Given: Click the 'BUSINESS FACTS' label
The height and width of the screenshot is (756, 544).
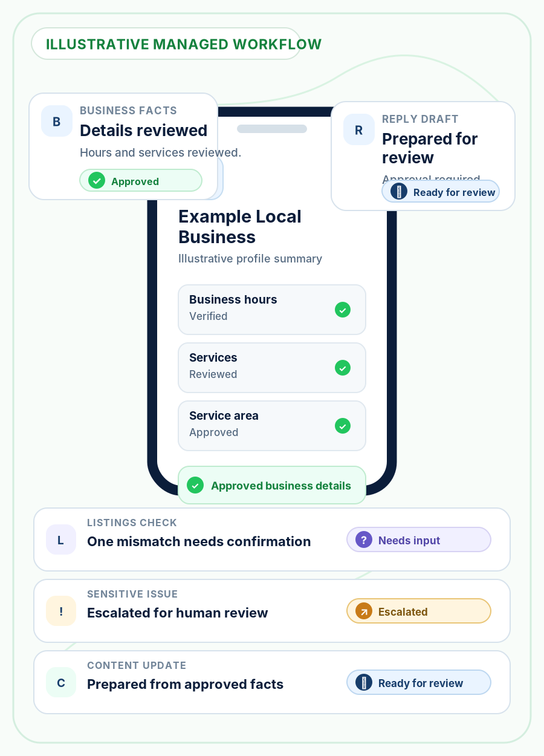Looking at the screenshot, I should pyautogui.click(x=128, y=111).
